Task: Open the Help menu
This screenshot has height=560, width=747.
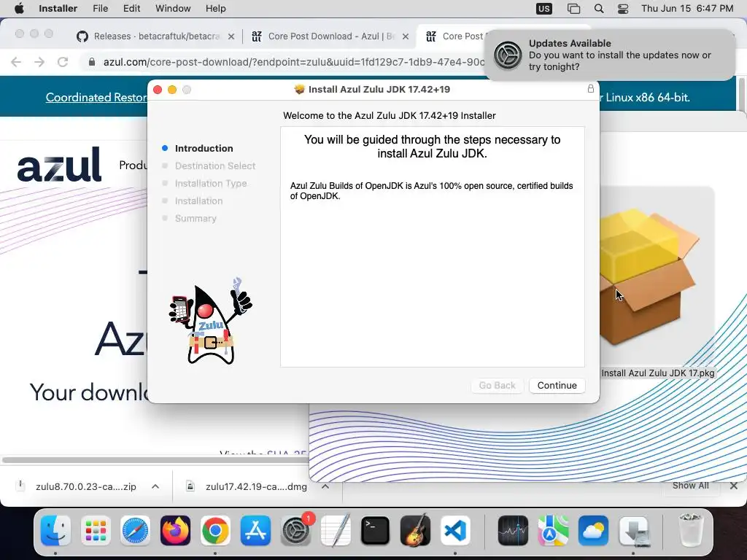Action: (215, 9)
